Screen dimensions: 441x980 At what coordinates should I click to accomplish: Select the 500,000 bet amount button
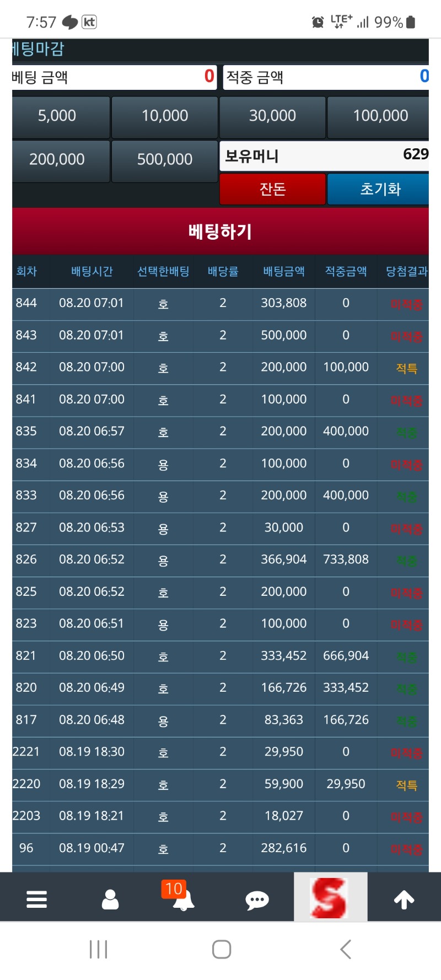tap(165, 161)
